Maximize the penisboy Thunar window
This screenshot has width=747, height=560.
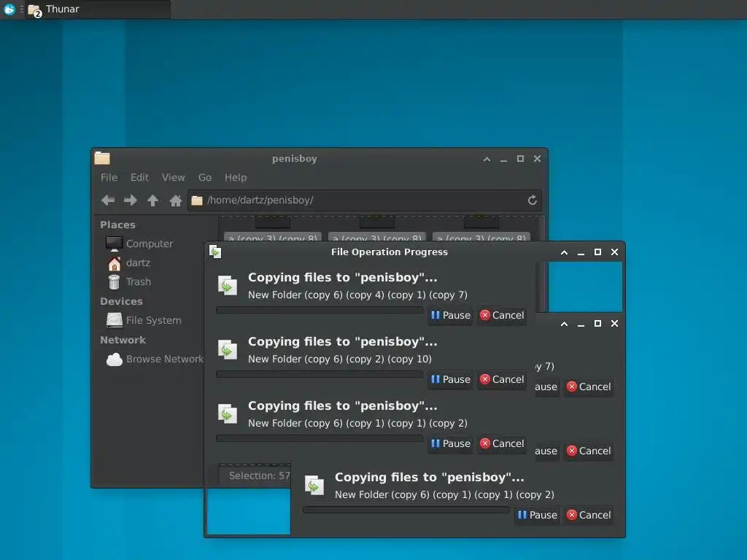(520, 159)
